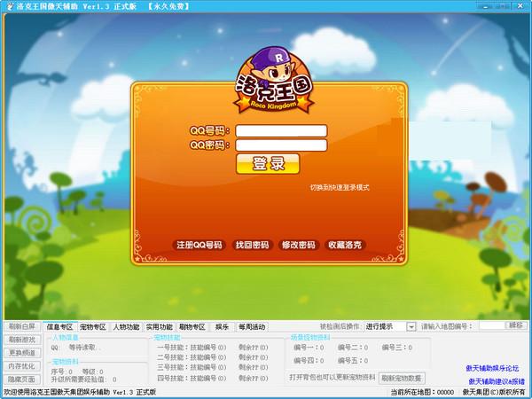The image size is (532, 399).
Task: Click the 洛克王国 Roco Kingdom logo
Action: pyautogui.click(x=273, y=82)
